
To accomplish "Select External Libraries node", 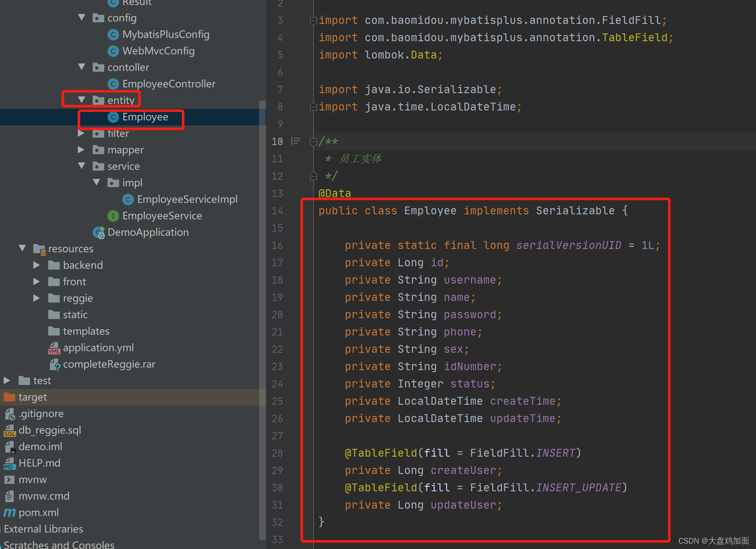I will [x=44, y=529].
